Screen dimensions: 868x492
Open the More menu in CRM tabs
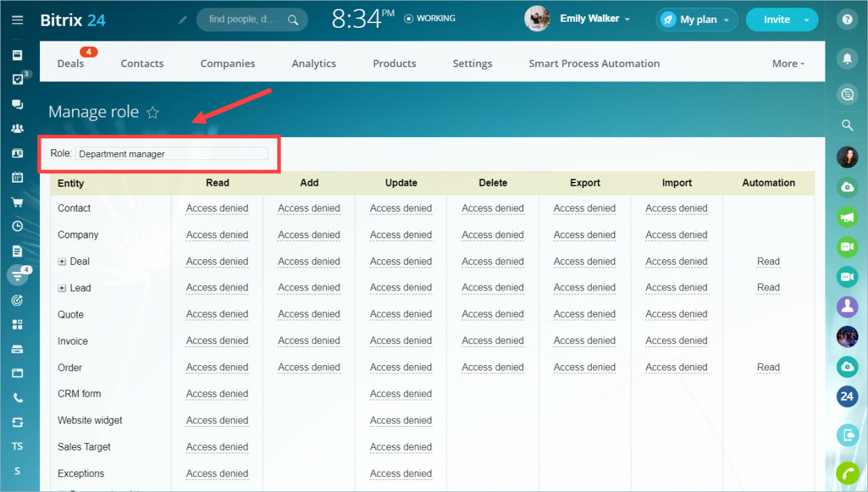[x=788, y=63]
